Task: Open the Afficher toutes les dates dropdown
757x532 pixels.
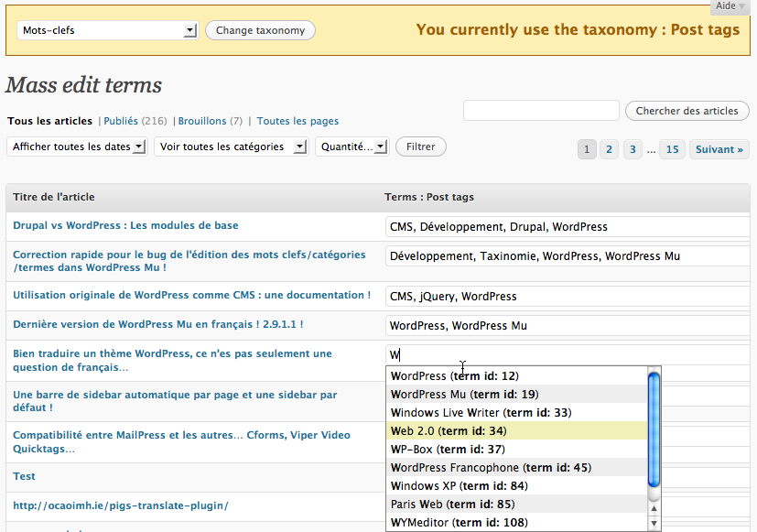Action: pos(77,147)
